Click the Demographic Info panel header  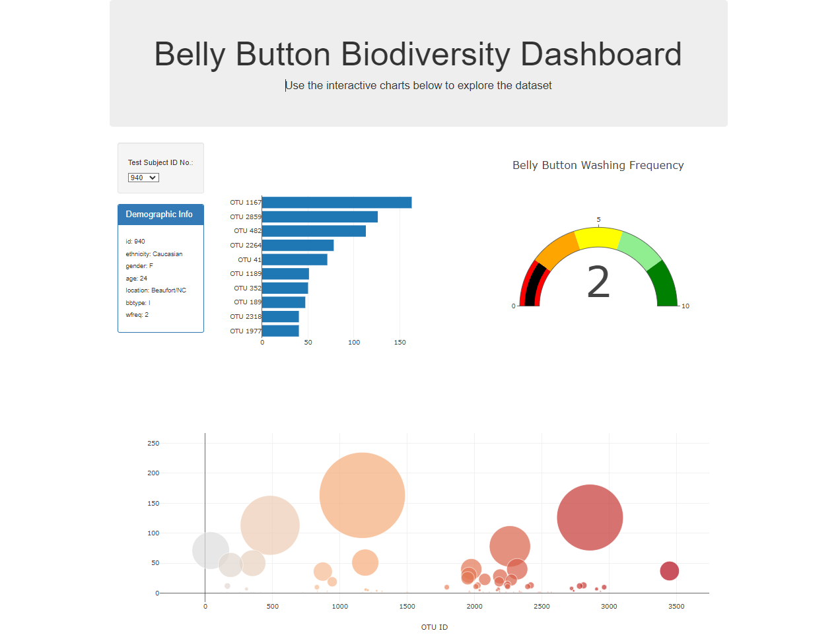[160, 214]
